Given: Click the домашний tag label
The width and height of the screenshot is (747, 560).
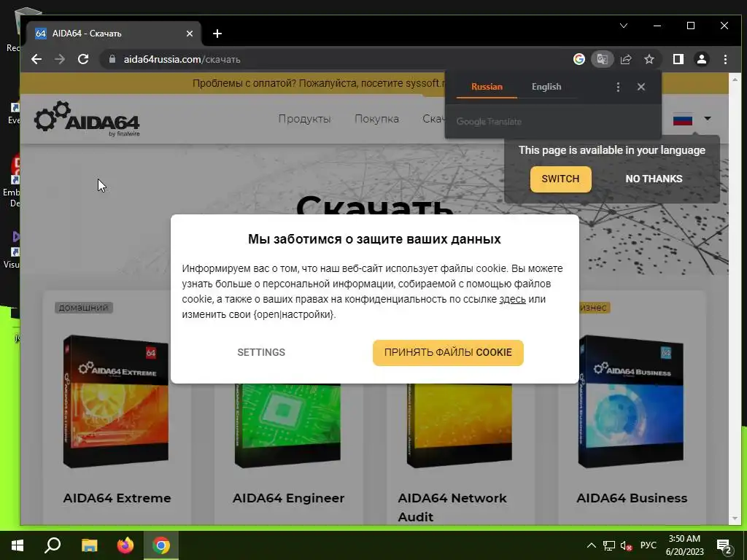Looking at the screenshot, I should [83, 308].
